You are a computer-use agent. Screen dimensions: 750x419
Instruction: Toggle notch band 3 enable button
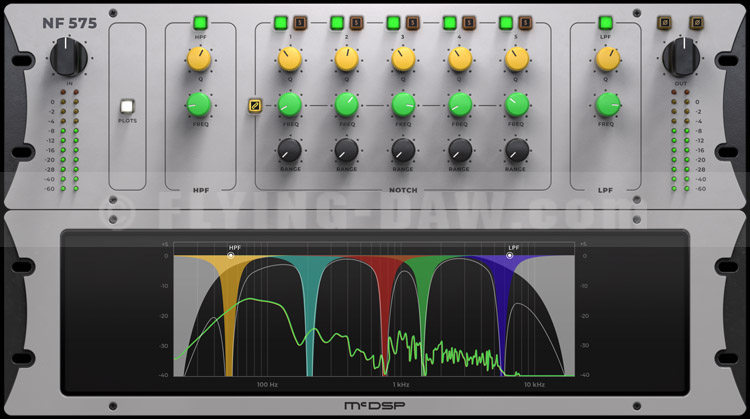(393, 22)
